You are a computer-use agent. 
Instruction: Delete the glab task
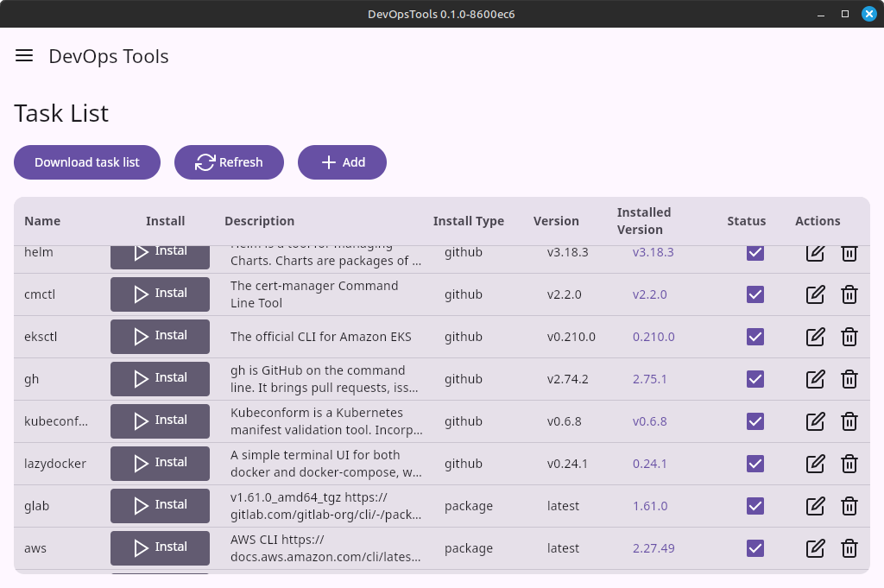(849, 506)
